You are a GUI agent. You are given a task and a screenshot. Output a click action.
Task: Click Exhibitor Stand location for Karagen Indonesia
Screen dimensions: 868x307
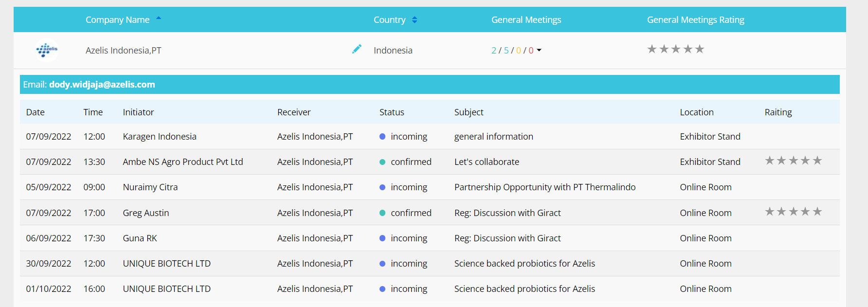click(710, 137)
